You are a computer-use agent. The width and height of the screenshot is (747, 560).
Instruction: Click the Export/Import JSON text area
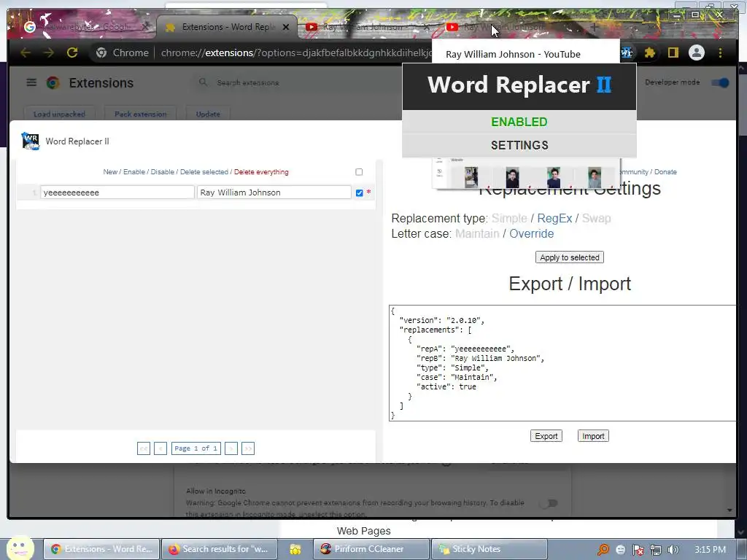tap(562, 363)
